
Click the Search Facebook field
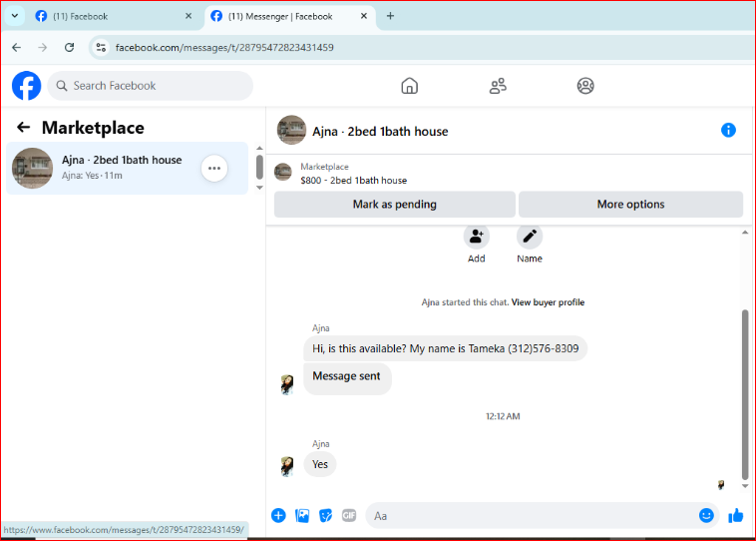(x=150, y=86)
